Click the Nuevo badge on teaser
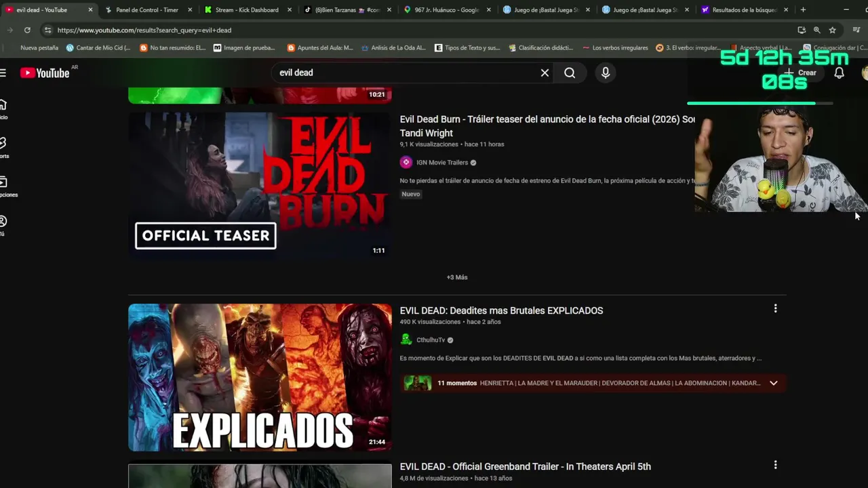Image resolution: width=868 pixels, height=488 pixels. (x=411, y=194)
